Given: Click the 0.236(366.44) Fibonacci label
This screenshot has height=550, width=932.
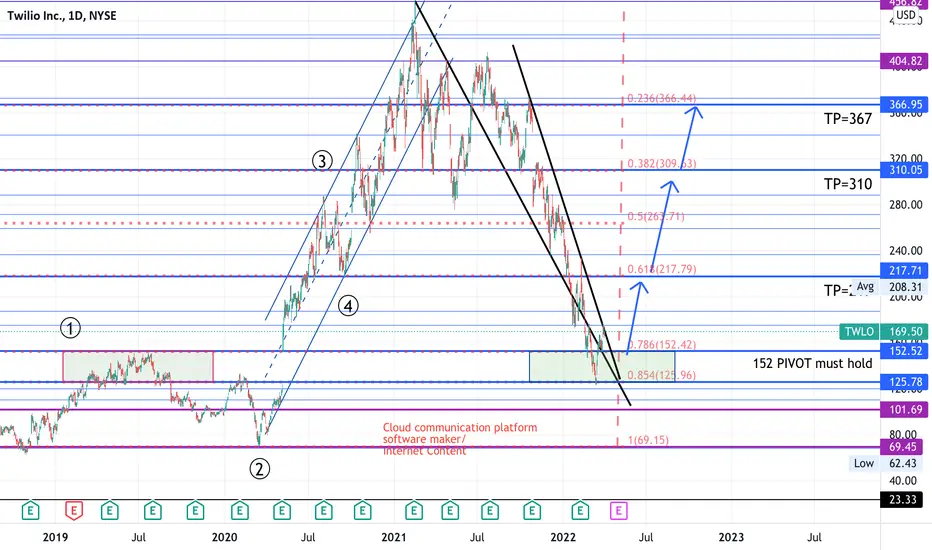Looking at the screenshot, I should click(662, 98).
